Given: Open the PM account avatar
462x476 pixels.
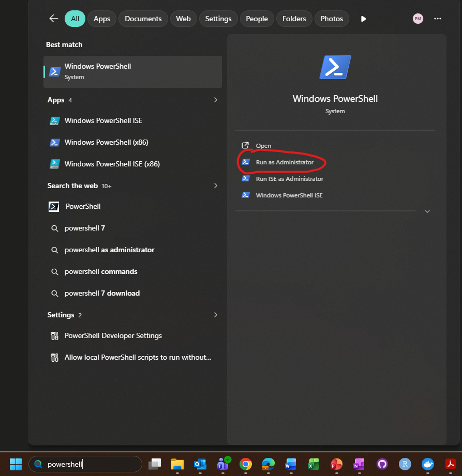Looking at the screenshot, I should click(x=418, y=19).
